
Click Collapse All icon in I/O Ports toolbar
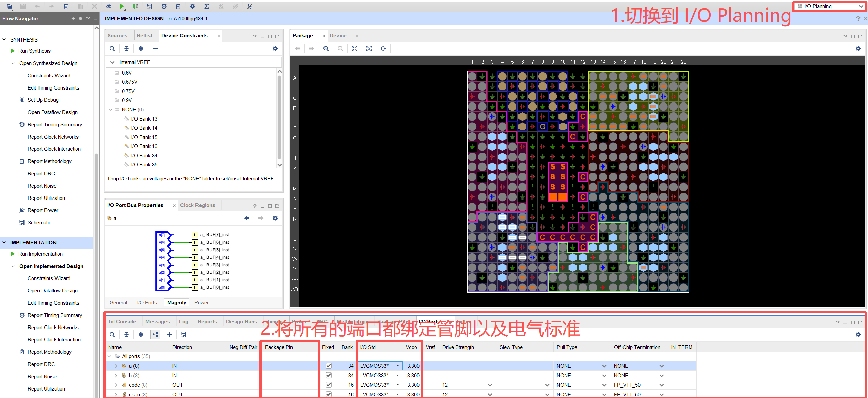tap(126, 335)
